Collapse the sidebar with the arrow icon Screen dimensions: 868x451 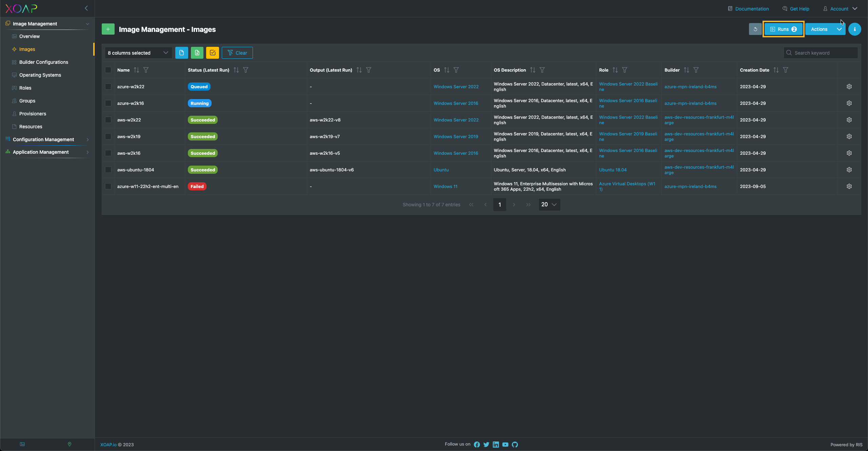click(x=86, y=8)
